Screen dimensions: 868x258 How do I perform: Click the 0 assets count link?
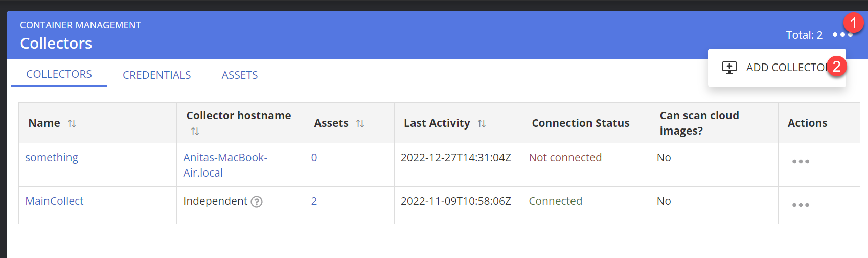tap(314, 158)
